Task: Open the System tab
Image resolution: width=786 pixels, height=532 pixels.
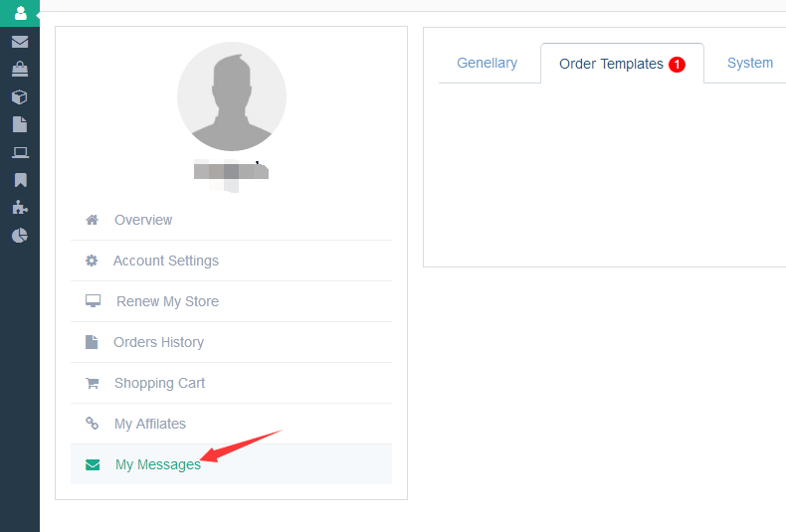Action: [x=749, y=64]
